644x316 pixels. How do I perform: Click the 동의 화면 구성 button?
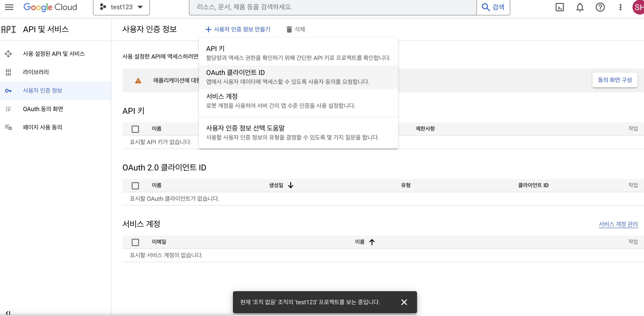pos(615,80)
